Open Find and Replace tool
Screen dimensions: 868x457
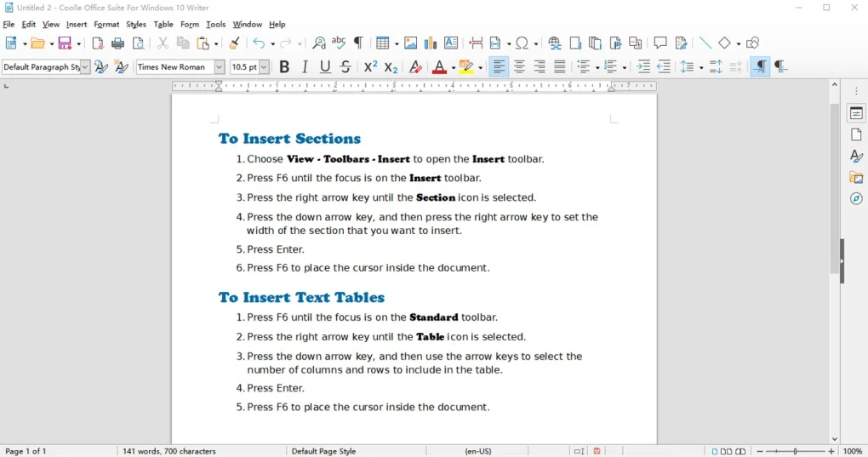(319, 43)
